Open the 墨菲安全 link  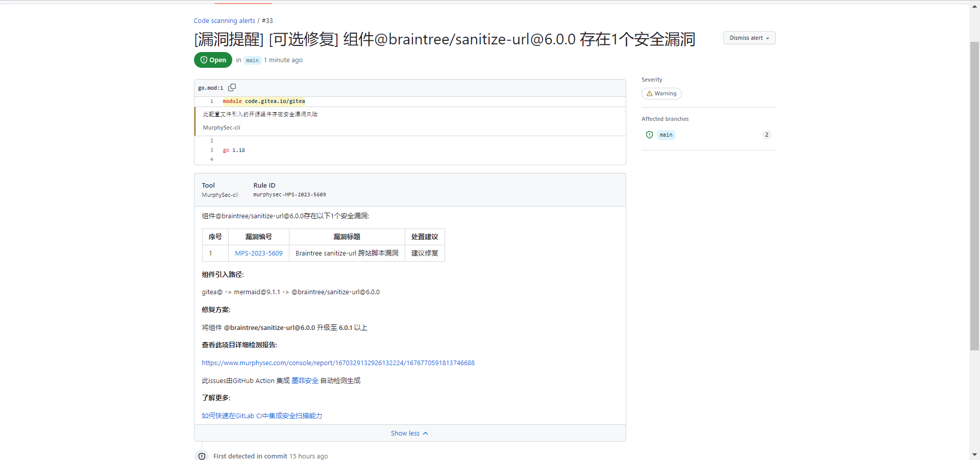[305, 381]
